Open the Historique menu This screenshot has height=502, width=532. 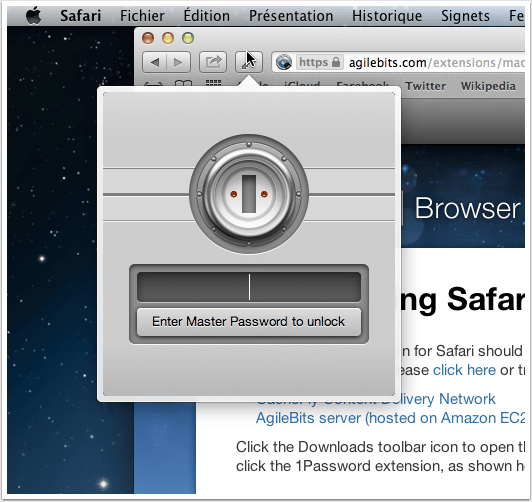coord(387,16)
